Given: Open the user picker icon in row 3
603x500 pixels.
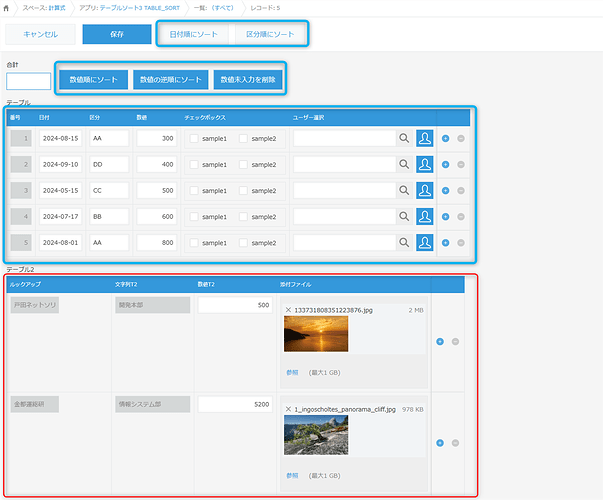Looking at the screenshot, I should [x=425, y=190].
